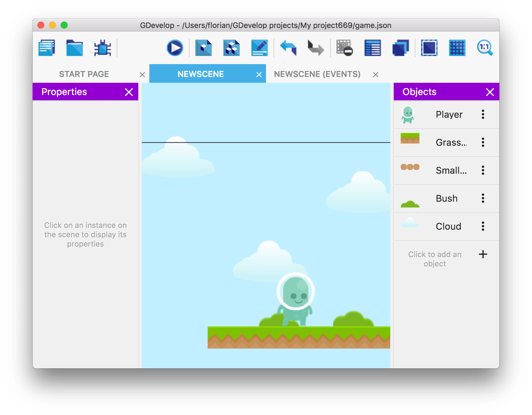Open the project manager icon
The width and height of the screenshot is (532, 415).
(x=47, y=48)
